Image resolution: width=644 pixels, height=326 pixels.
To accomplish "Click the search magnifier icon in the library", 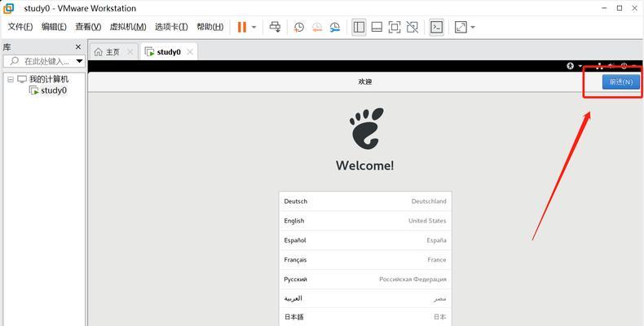I will pos(15,61).
